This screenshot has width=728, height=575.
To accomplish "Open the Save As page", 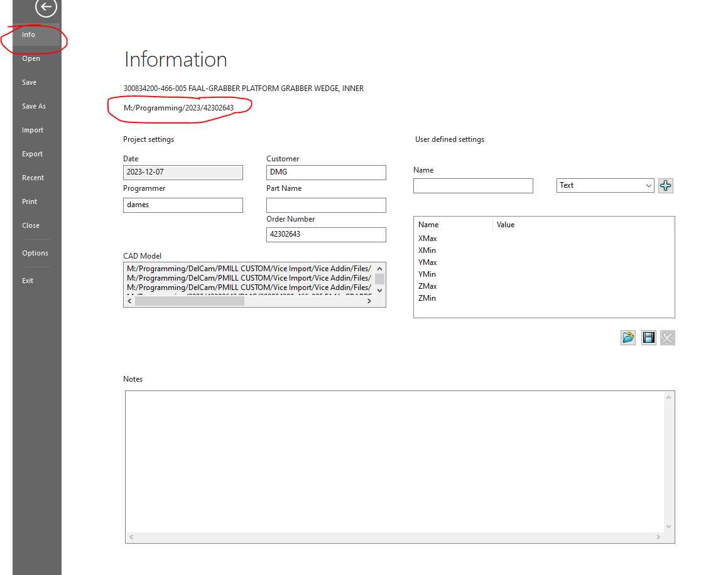I will (33, 105).
